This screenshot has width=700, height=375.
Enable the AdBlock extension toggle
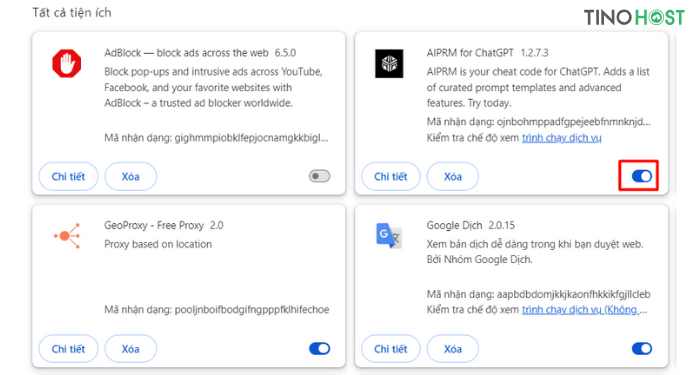tap(320, 176)
